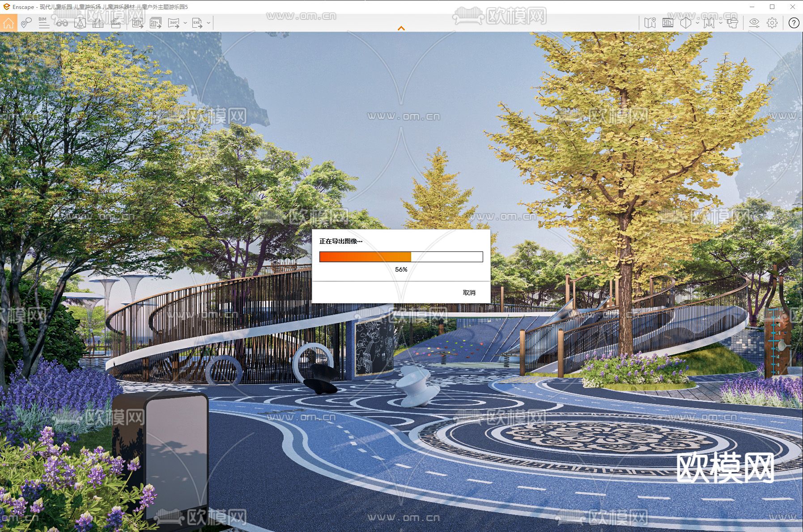Open view management binoculars icon
Screen dimensions: 803x532
coord(62,23)
